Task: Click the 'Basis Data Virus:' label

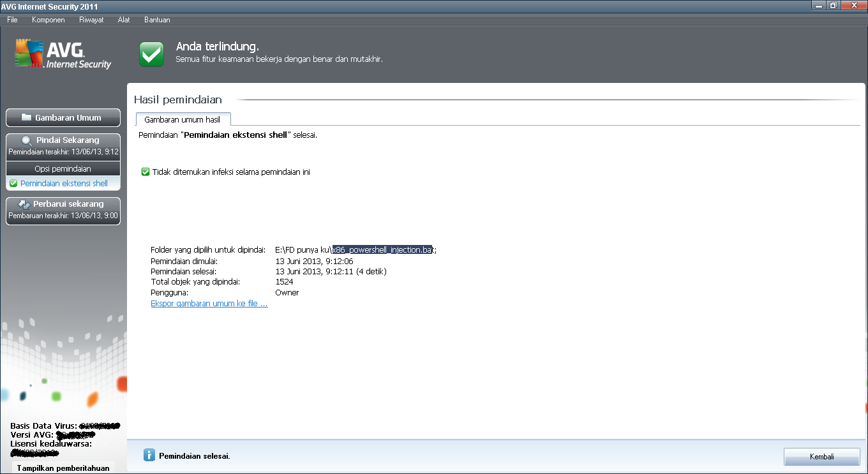Action: 44,426
